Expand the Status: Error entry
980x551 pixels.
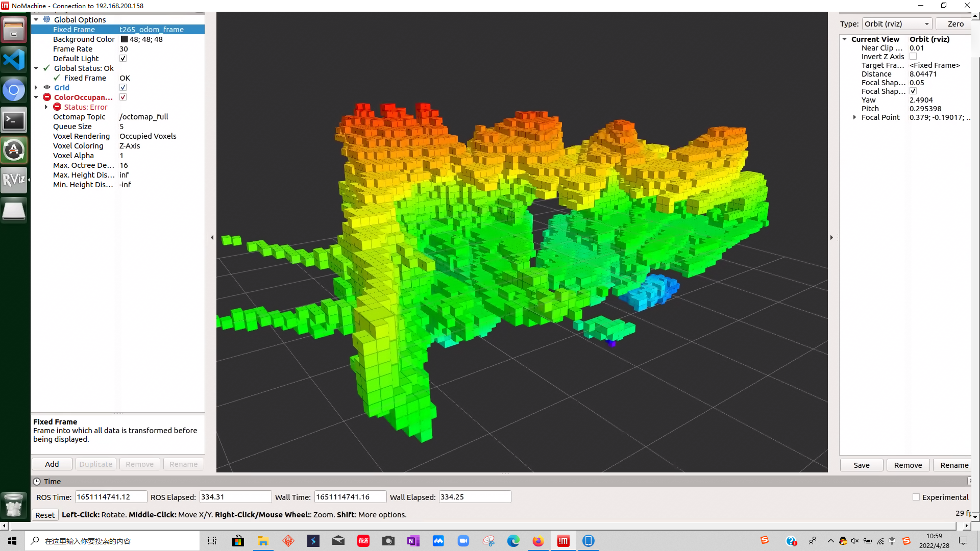click(46, 107)
